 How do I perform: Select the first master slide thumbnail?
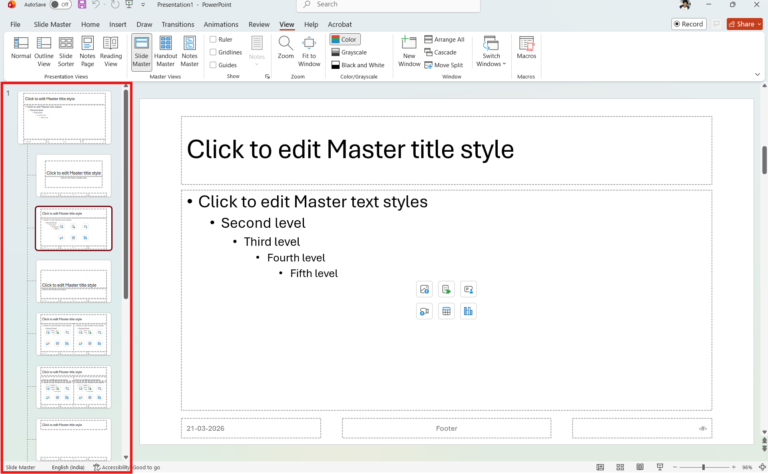[x=65, y=118]
